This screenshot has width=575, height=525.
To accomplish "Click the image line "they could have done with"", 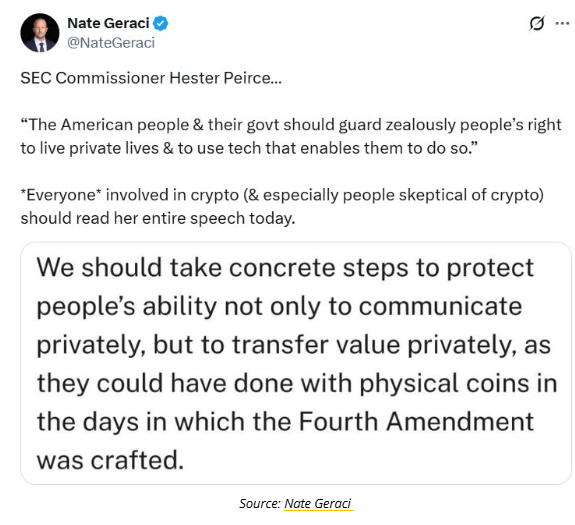I will tap(297, 384).
